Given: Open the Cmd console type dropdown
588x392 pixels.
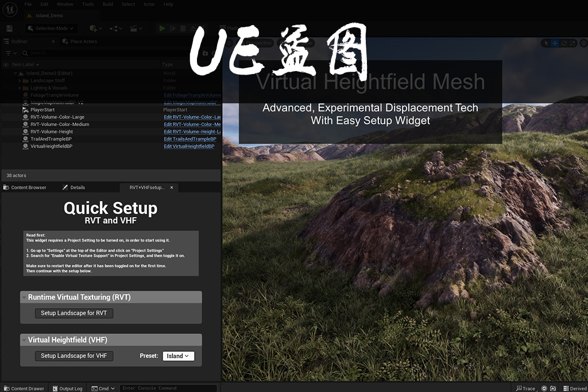Looking at the screenshot, I should pyautogui.click(x=103, y=388).
